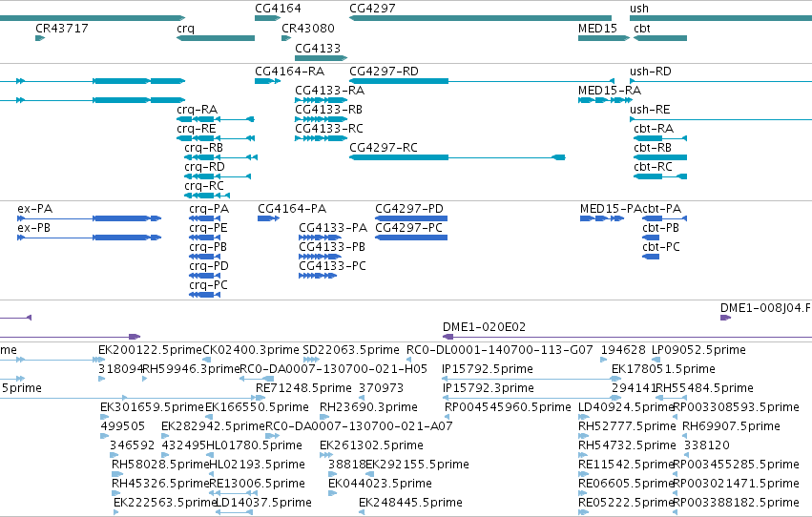
Task: Click the CG4297 gene label
Action: (372, 9)
